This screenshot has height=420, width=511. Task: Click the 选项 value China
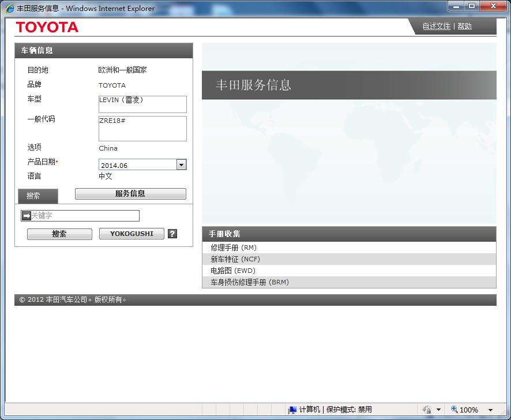[108, 148]
